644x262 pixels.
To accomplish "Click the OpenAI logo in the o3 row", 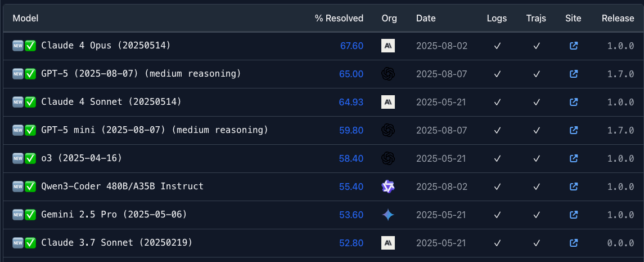I will pos(388,158).
